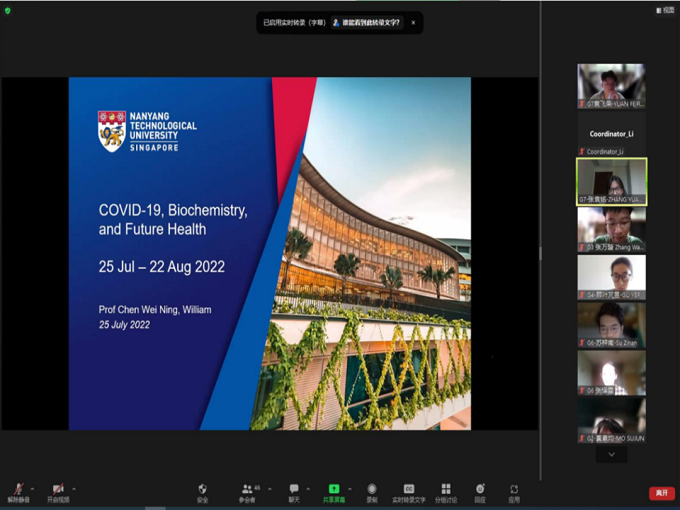Open the Apps icon in the toolbar

(514, 490)
